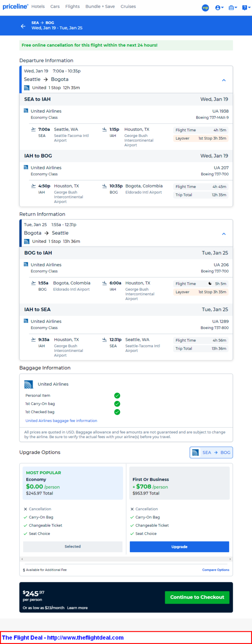Click the green check for 1st Carry-On bag

[x=117, y=404]
